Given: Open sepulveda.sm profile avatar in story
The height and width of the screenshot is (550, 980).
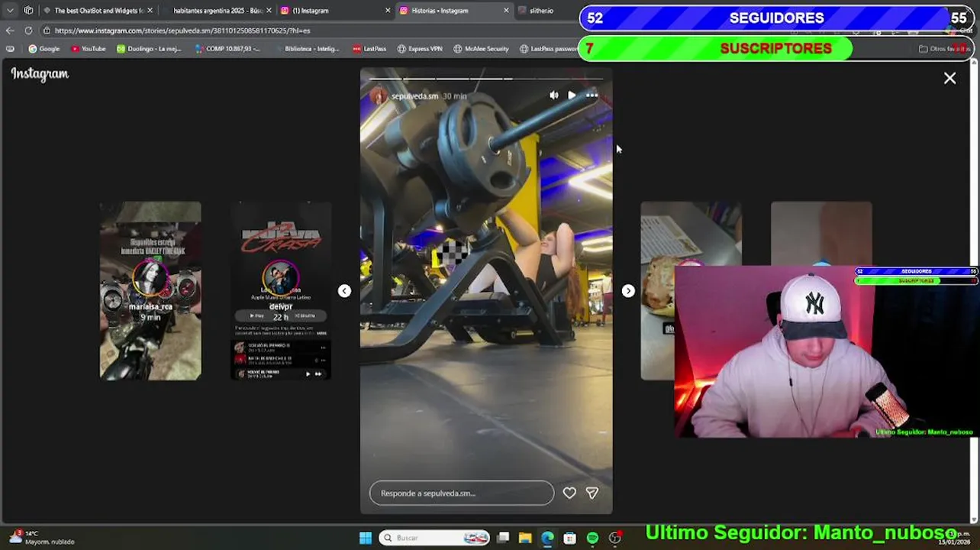Looking at the screenshot, I should 379,96.
